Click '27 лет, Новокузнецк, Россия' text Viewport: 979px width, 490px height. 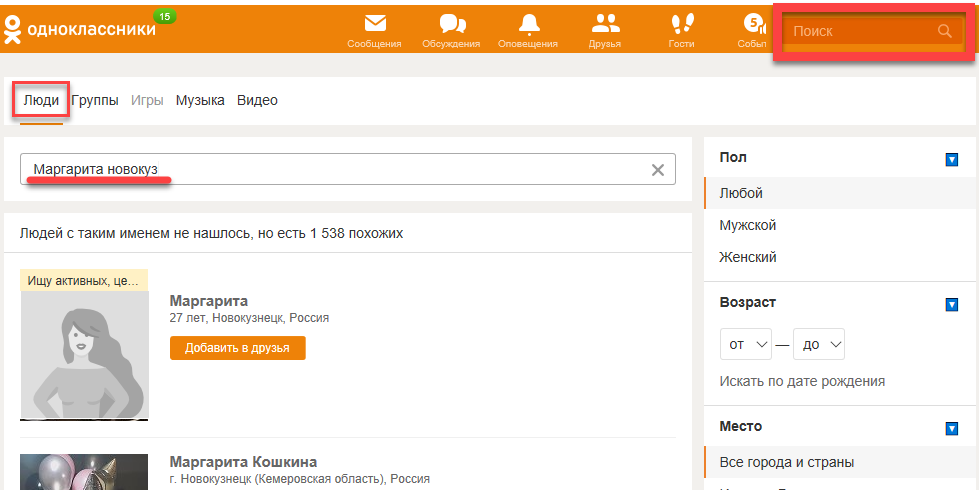tap(249, 318)
